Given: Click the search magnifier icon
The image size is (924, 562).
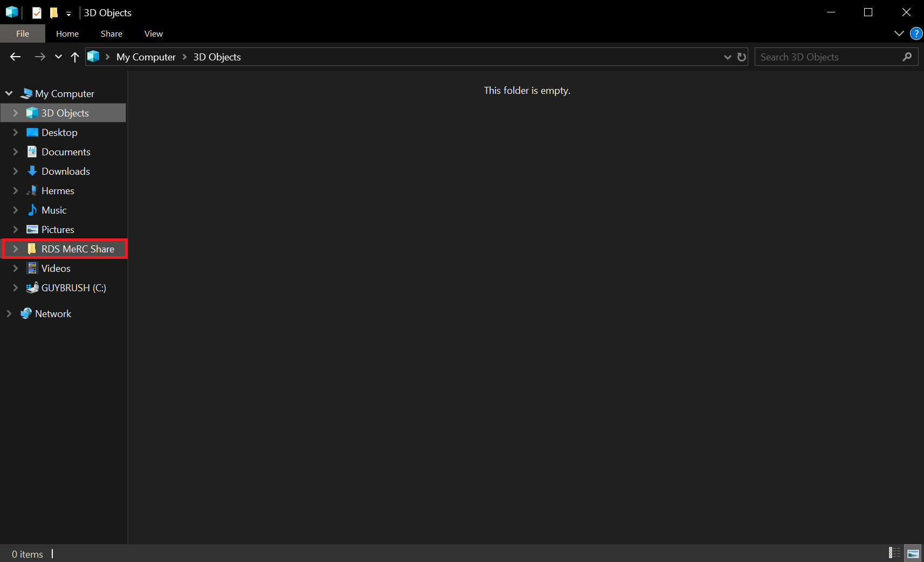Looking at the screenshot, I should coord(907,57).
